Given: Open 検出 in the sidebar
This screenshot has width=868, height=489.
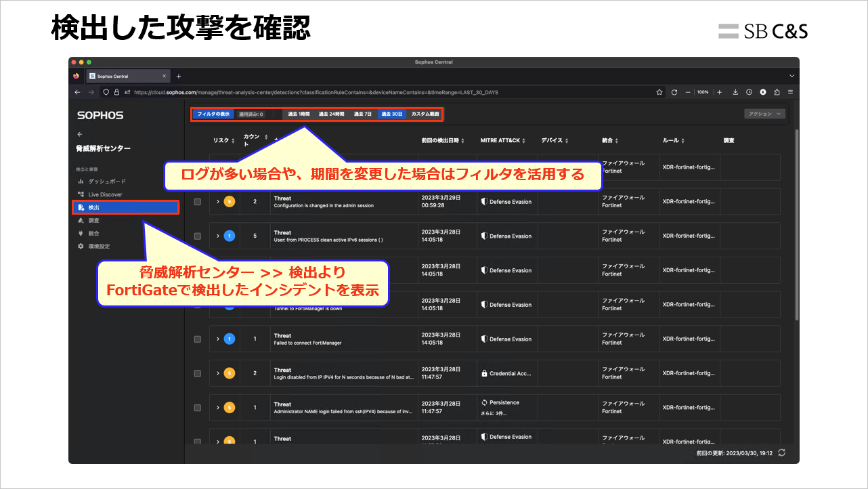Looking at the screenshot, I should click(x=125, y=207).
